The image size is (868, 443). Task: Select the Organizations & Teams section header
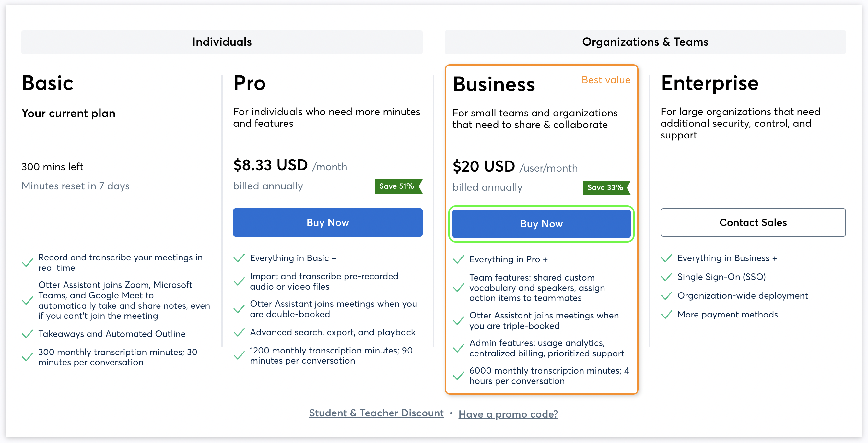645,42
